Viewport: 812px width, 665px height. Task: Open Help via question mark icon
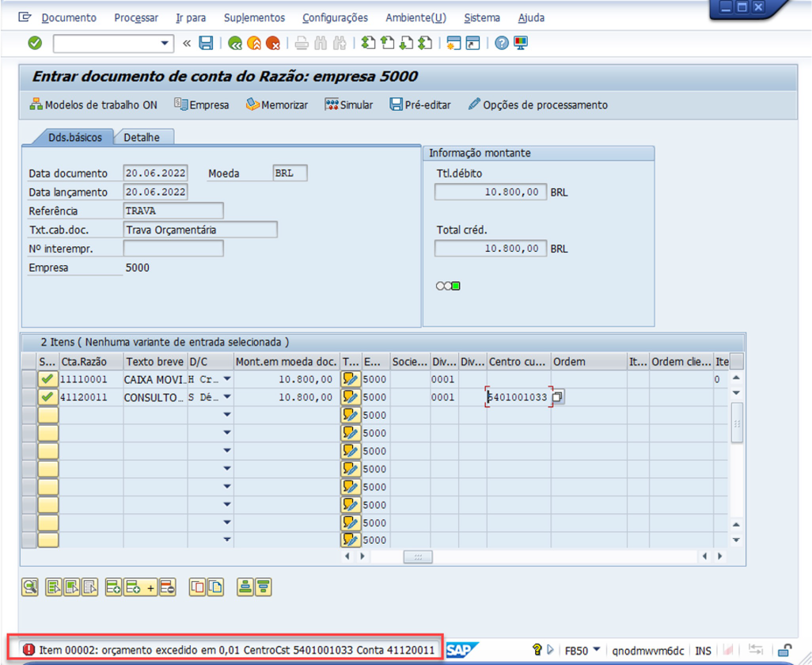502,44
